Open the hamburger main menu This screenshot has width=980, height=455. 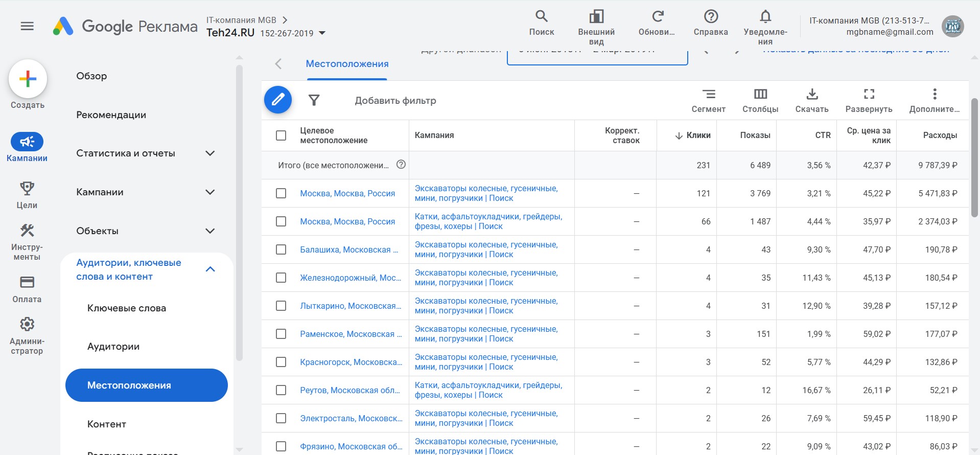tap(27, 26)
